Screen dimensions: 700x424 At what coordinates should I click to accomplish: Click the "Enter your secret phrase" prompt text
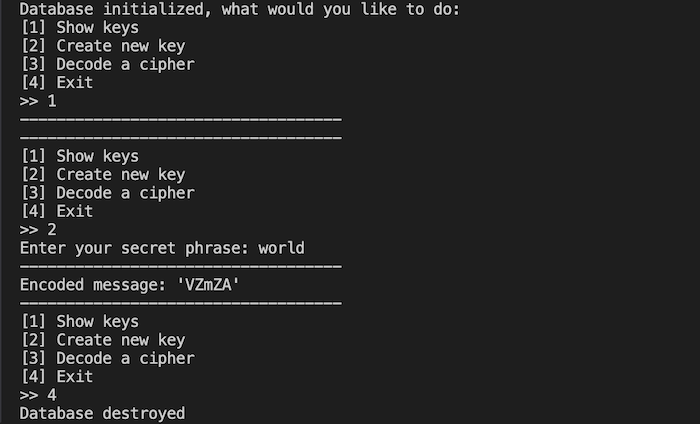(x=134, y=248)
